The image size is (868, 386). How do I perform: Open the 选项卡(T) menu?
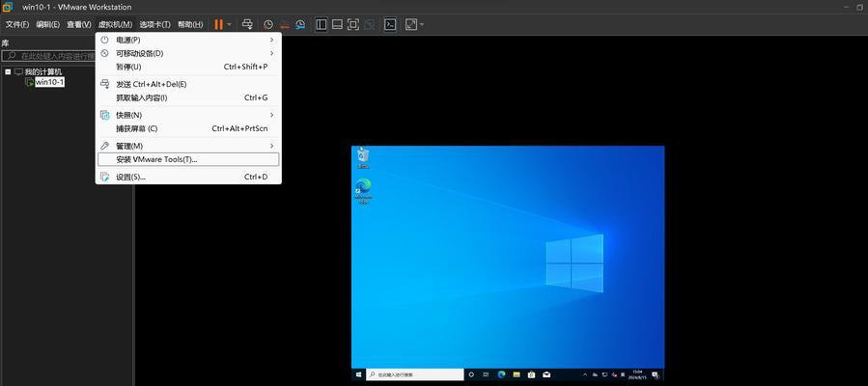click(155, 24)
